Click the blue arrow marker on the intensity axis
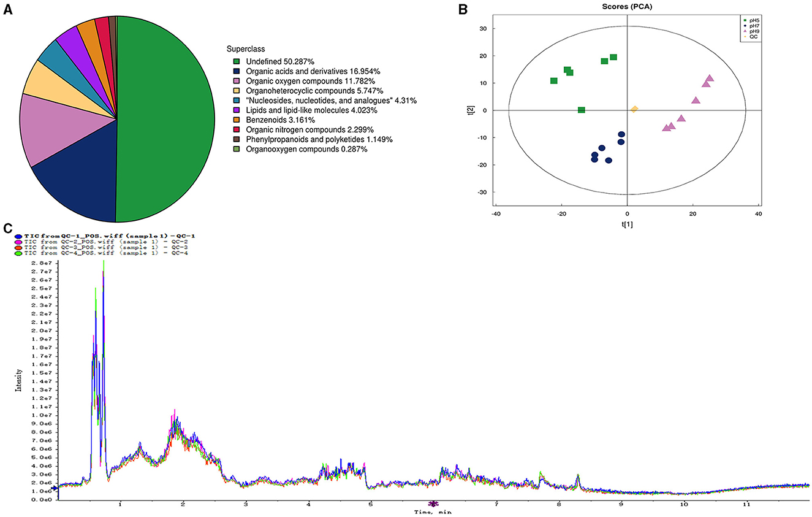The image size is (812, 517). pyautogui.click(x=56, y=488)
